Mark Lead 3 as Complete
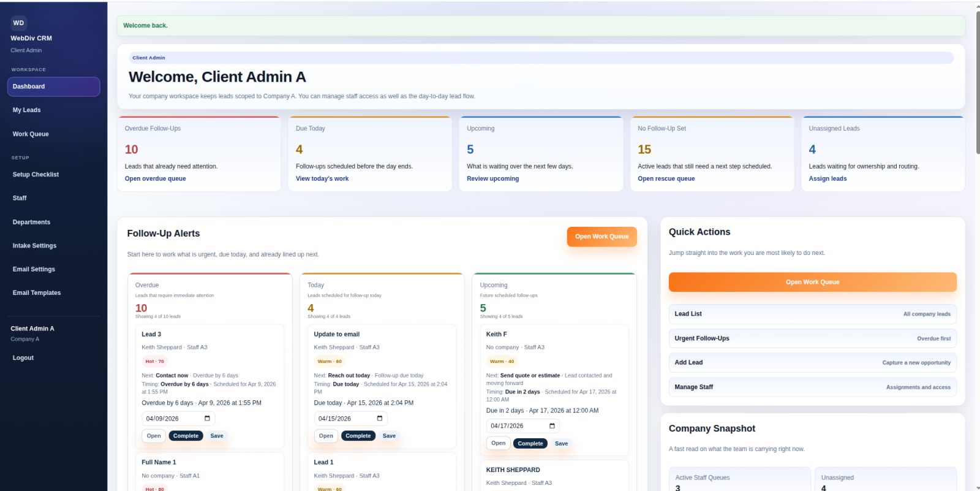Screen dimensions: 980x491 coord(186,436)
